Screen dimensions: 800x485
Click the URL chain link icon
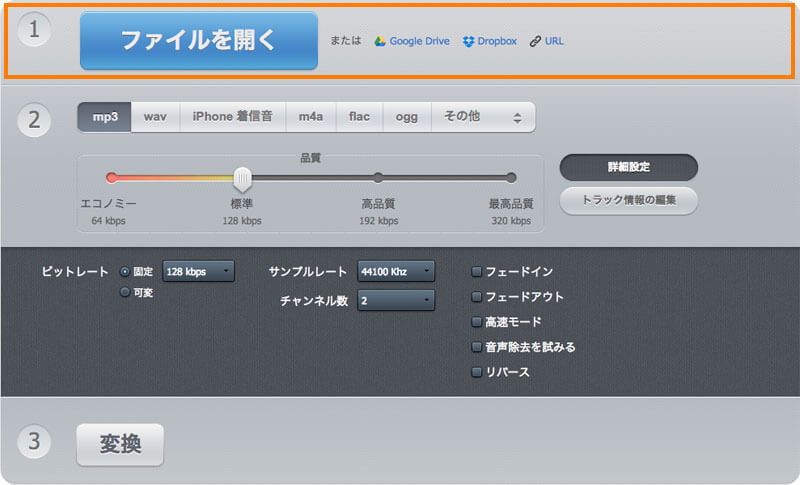pyautogui.click(x=536, y=42)
